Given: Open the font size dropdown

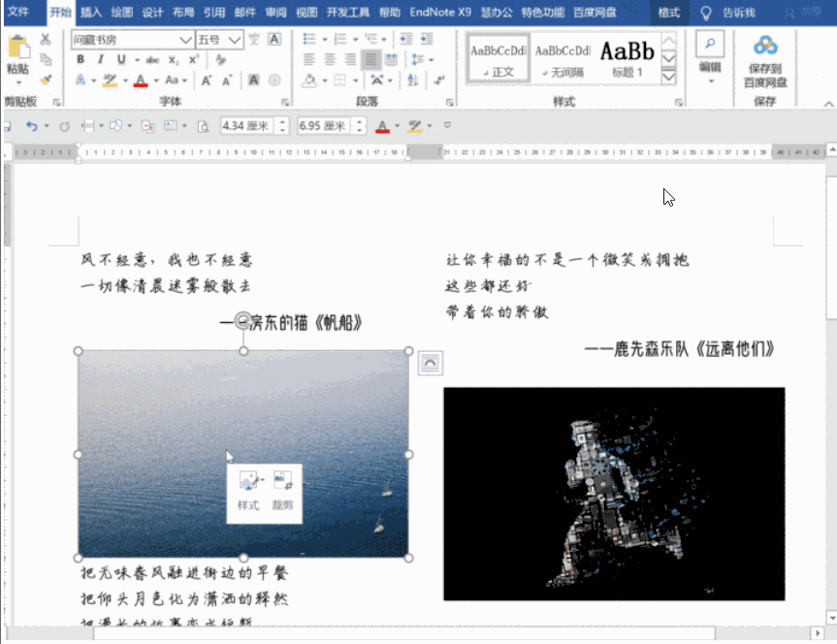Looking at the screenshot, I should [234, 40].
